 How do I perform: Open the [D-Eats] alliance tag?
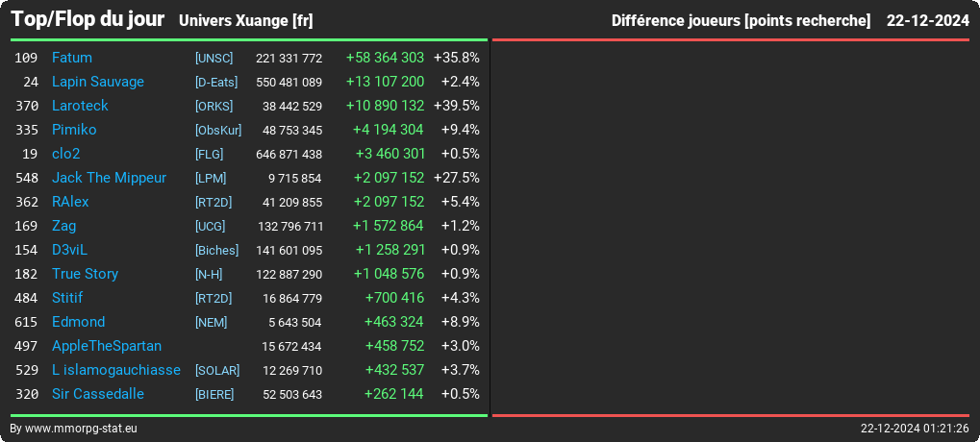pyautogui.click(x=216, y=83)
